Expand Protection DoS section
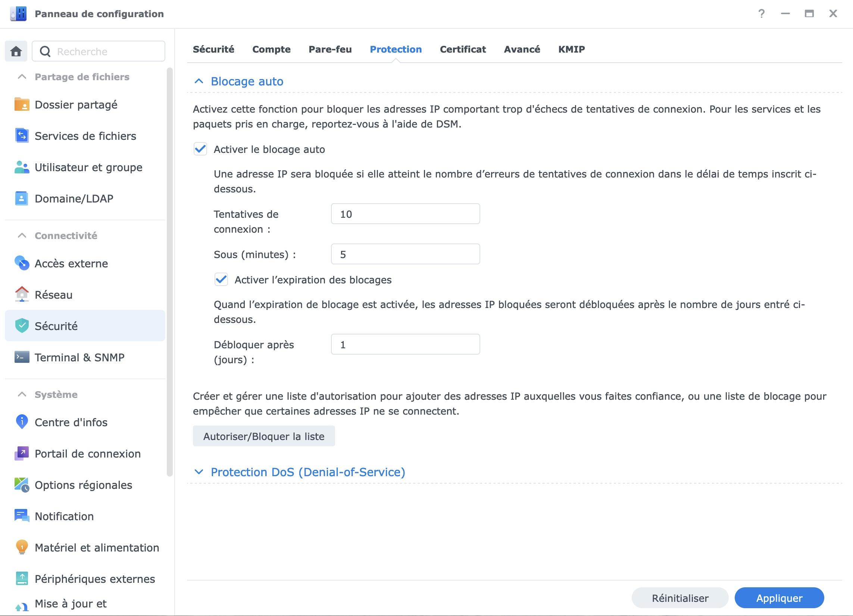Image resolution: width=853 pixels, height=616 pixels. [199, 472]
